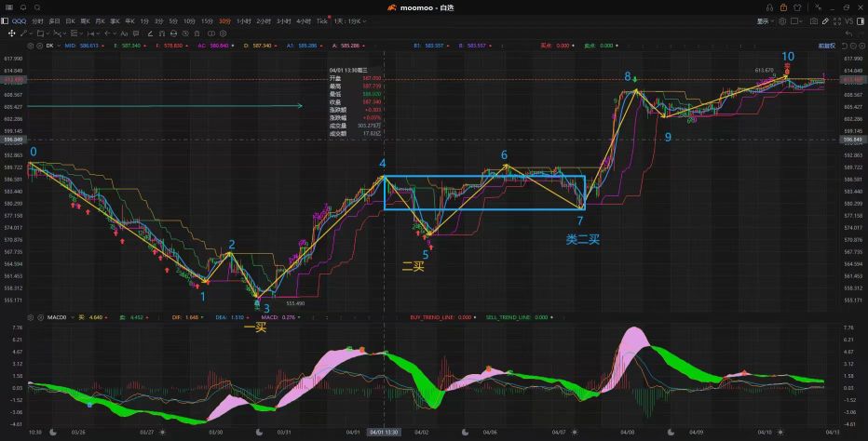Select the crosshair move cursor tool
This screenshot has width=868, height=441.
11,33
